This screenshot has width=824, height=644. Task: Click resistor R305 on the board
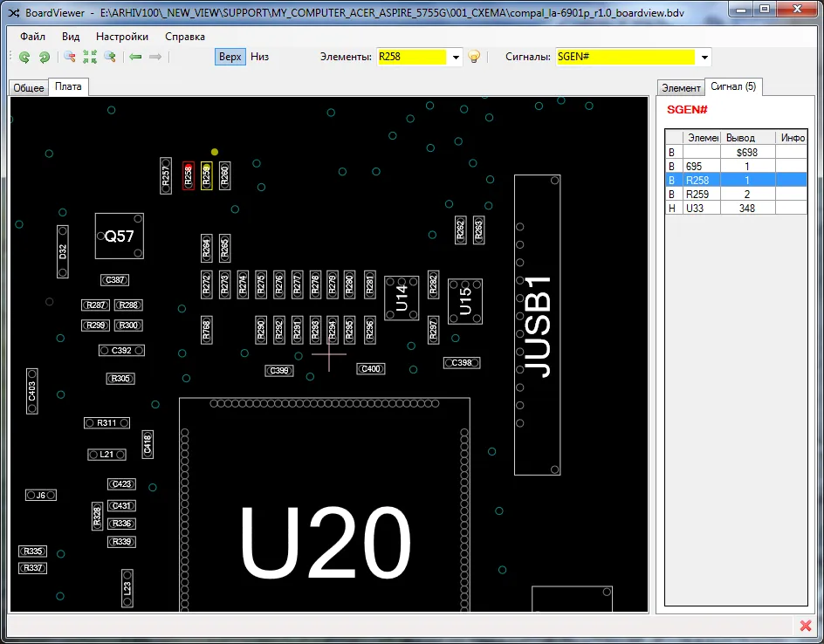(x=120, y=378)
